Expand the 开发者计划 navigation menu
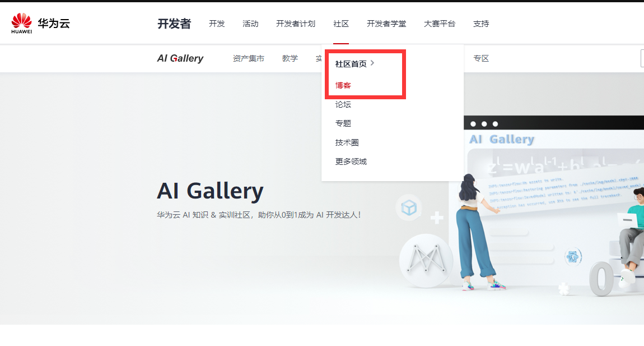The image size is (644, 346). click(x=296, y=24)
